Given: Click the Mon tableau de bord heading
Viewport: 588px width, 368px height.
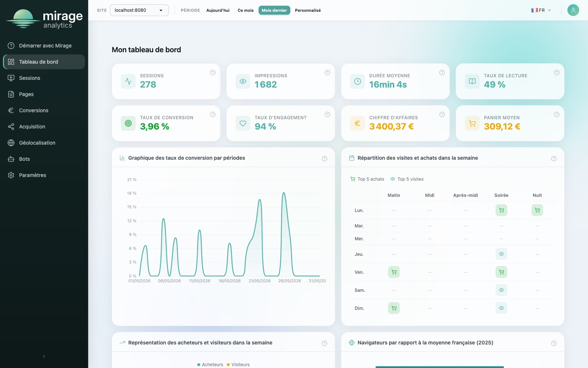Looking at the screenshot, I should pos(146,50).
